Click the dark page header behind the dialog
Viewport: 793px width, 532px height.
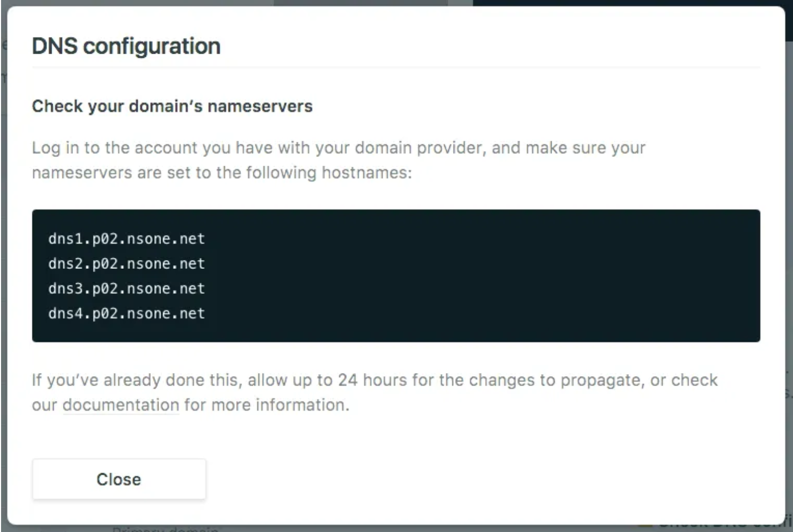click(626, 3)
